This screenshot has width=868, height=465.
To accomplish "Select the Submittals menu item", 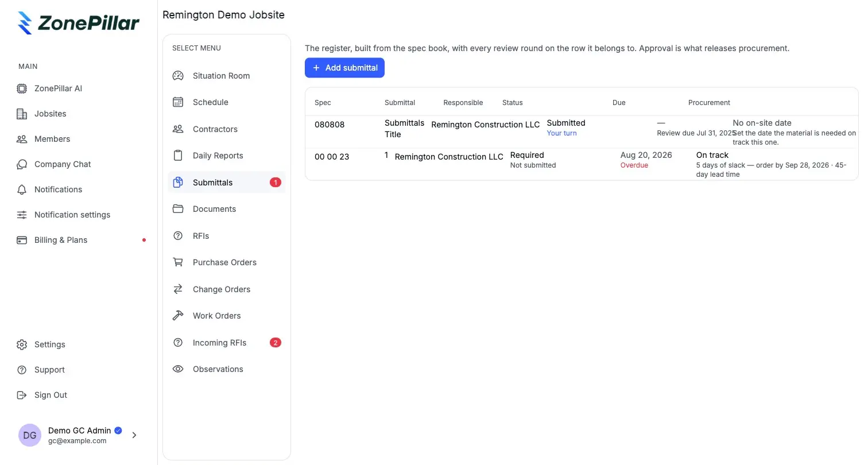I will [x=227, y=183].
